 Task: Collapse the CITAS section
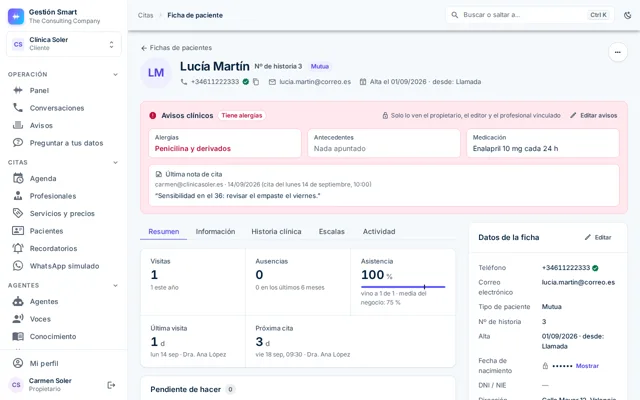click(116, 162)
